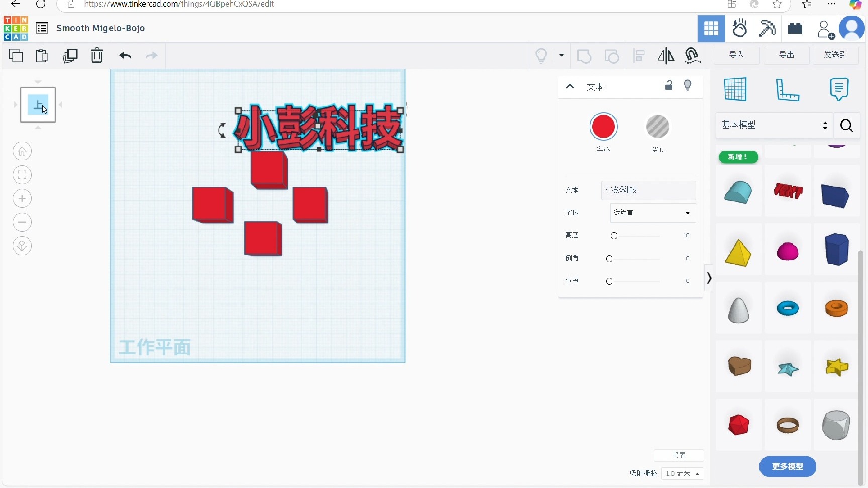This screenshot has width=868, height=488.
Task: Click the 发送到 send-to button
Action: (835, 55)
